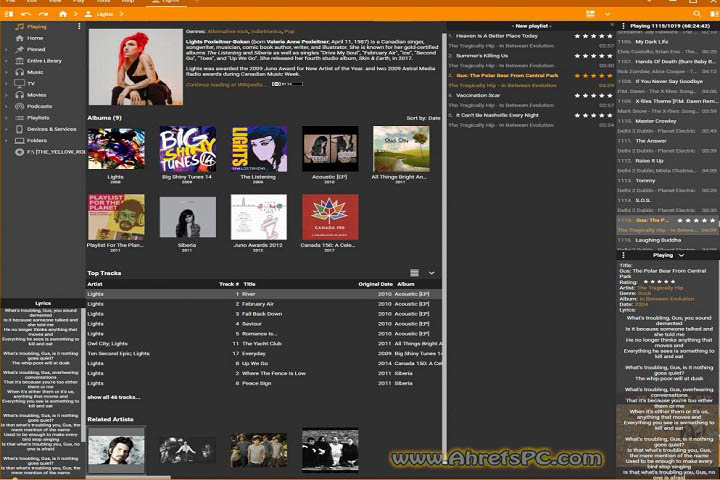Expand the Movies tree node arrow
The image size is (720, 480).
click(x=6, y=95)
